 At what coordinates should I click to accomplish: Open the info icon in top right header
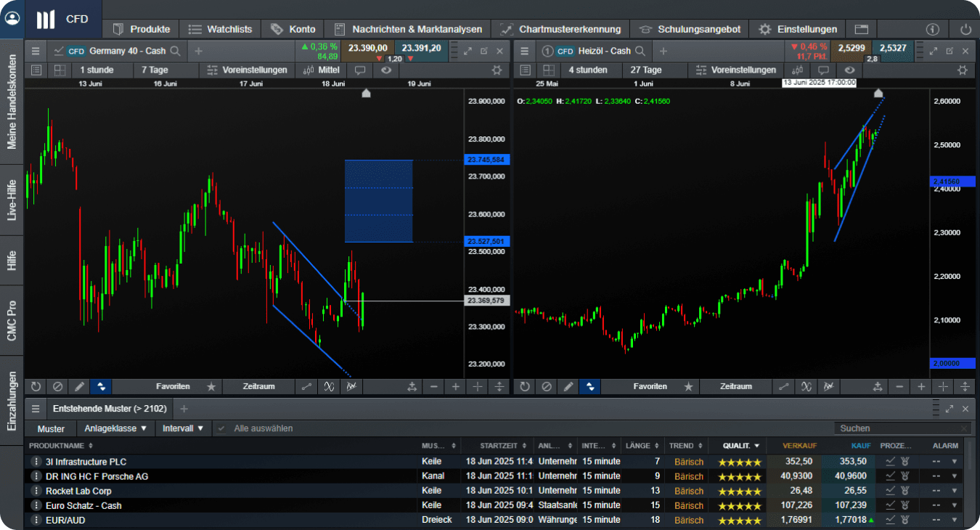[x=933, y=29]
